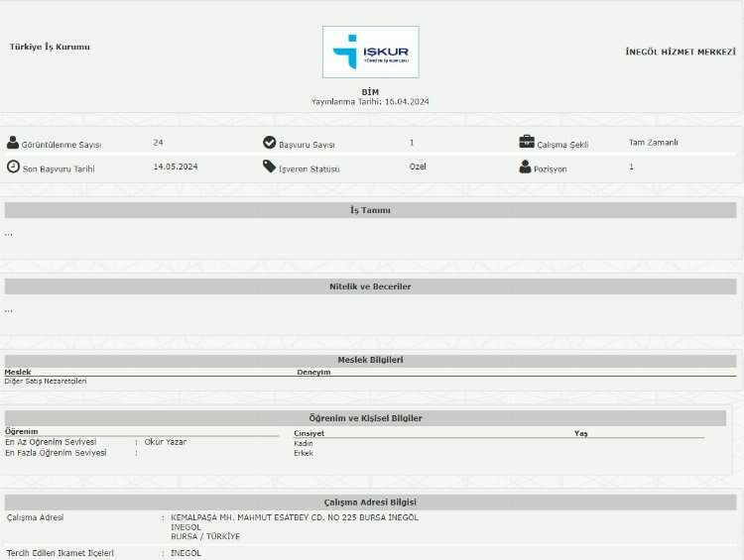Click the briefcase icon beside Çalışma Şekli
This screenshot has height=560, width=744.
point(527,142)
